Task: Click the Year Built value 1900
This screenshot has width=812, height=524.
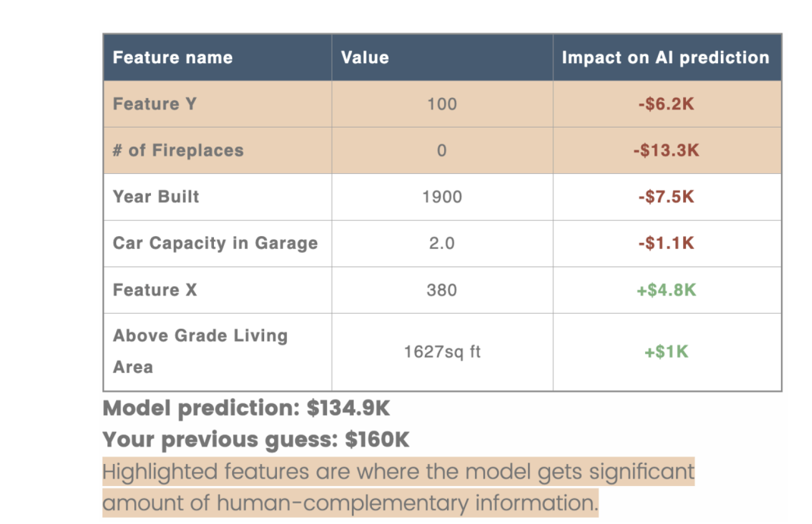Action: pyautogui.click(x=442, y=197)
